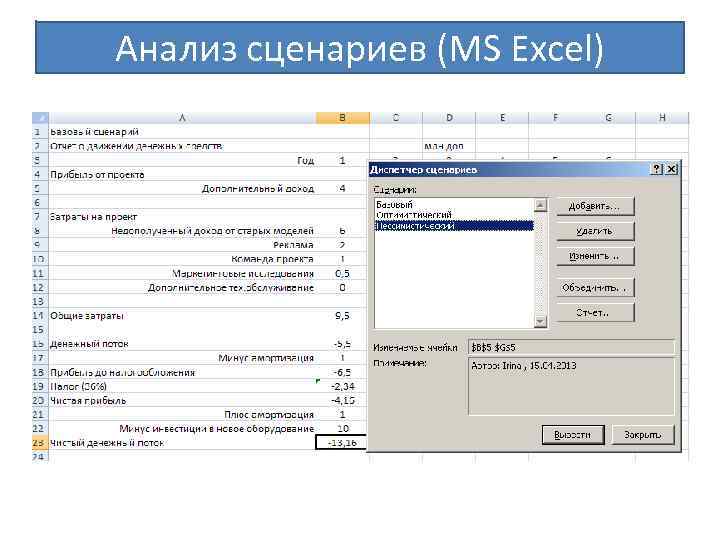Click Отчет о движении денежных средств cell
The height and width of the screenshot is (540, 720).
pos(182,146)
